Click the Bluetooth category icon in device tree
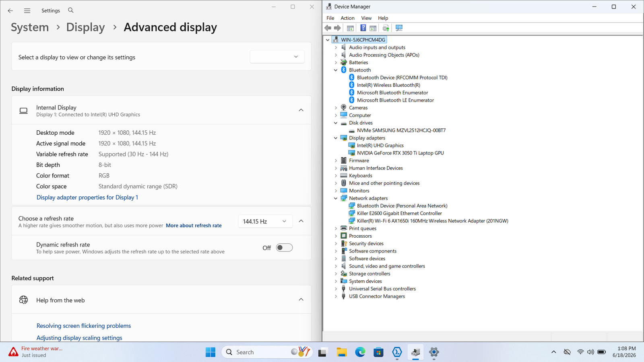 coord(343,70)
